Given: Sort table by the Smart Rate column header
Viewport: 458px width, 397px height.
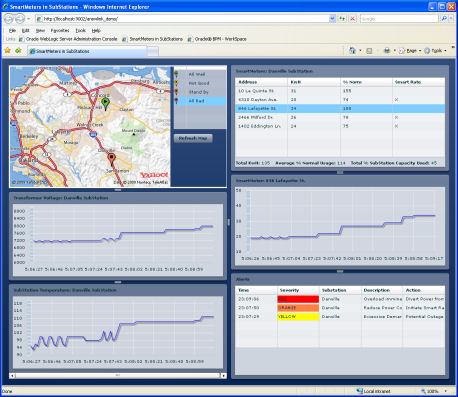Looking at the screenshot, I should click(418, 82).
